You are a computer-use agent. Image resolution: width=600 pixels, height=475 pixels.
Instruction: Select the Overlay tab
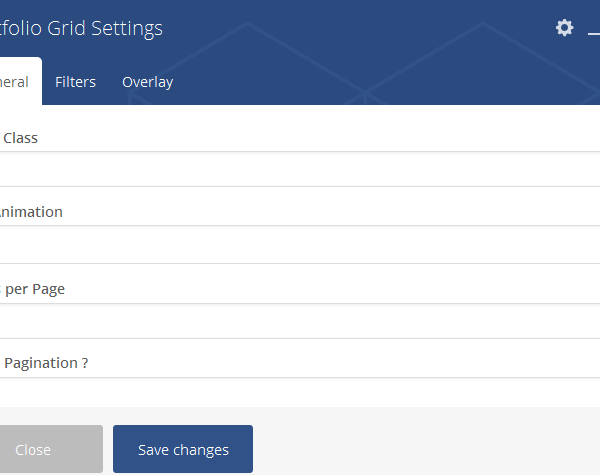click(147, 82)
